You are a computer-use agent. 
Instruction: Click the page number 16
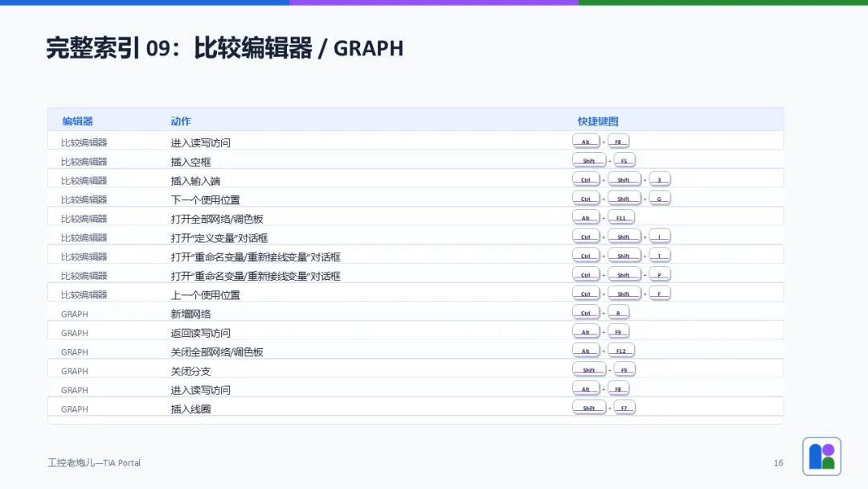778,462
